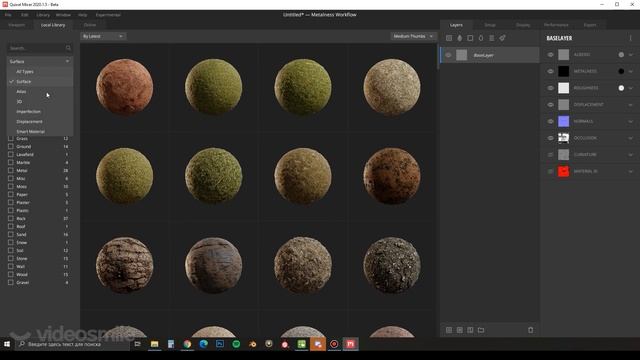Switch to the Setup tab

490,25
